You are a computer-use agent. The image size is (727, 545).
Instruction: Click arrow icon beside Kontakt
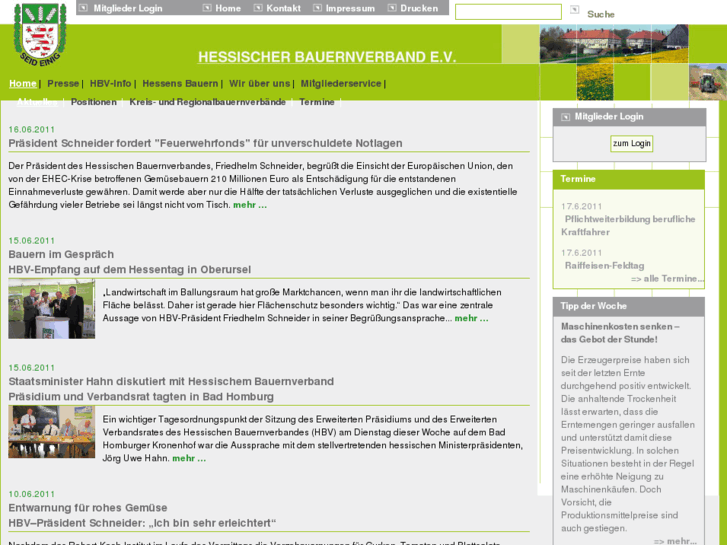258,8
